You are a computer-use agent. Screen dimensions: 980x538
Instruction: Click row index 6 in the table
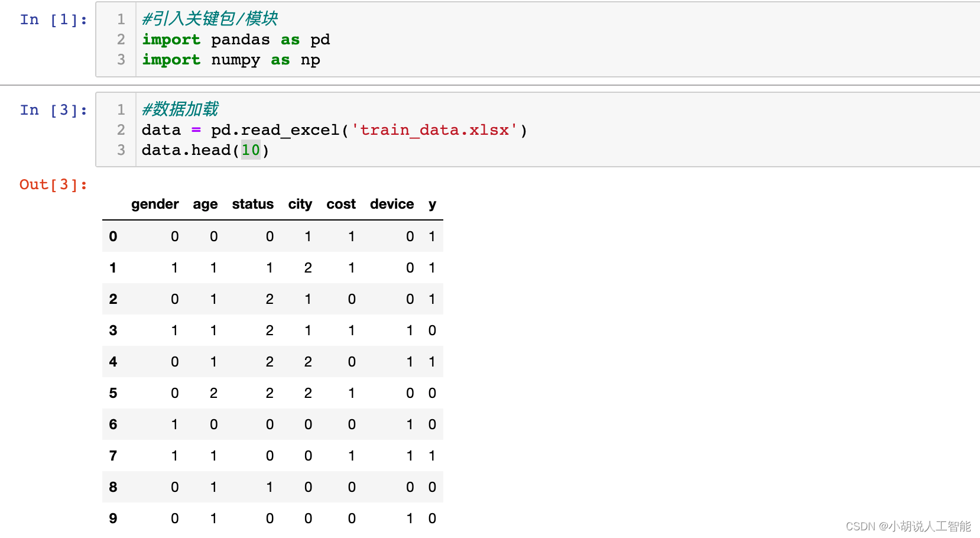pos(113,424)
